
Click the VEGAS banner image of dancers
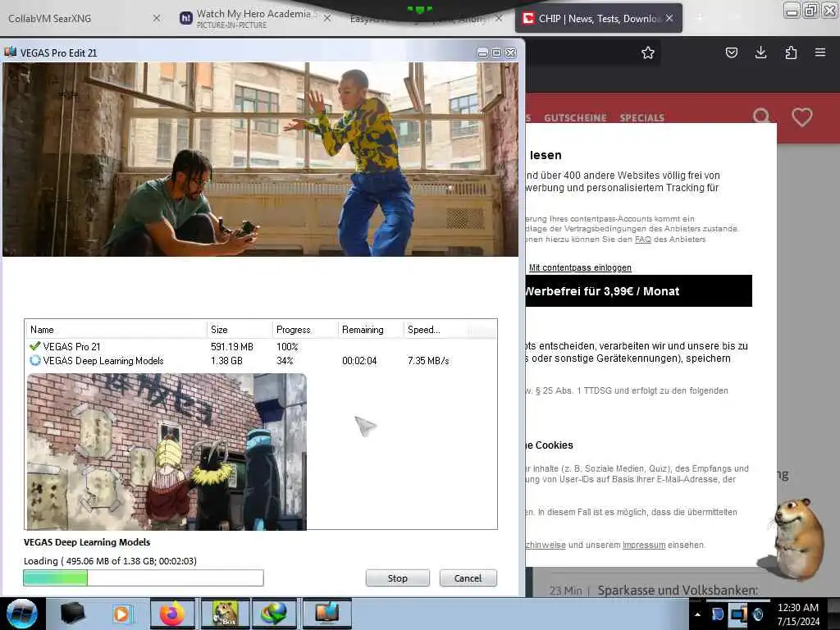tap(260, 159)
